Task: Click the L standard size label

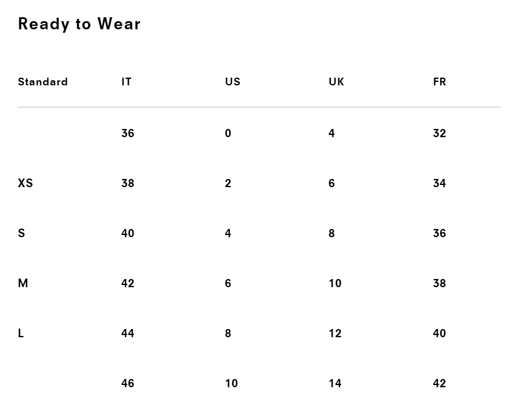Action: 21,333
